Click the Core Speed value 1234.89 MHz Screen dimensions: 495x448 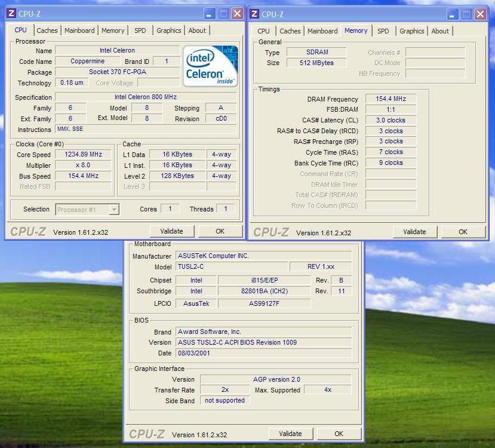(84, 154)
